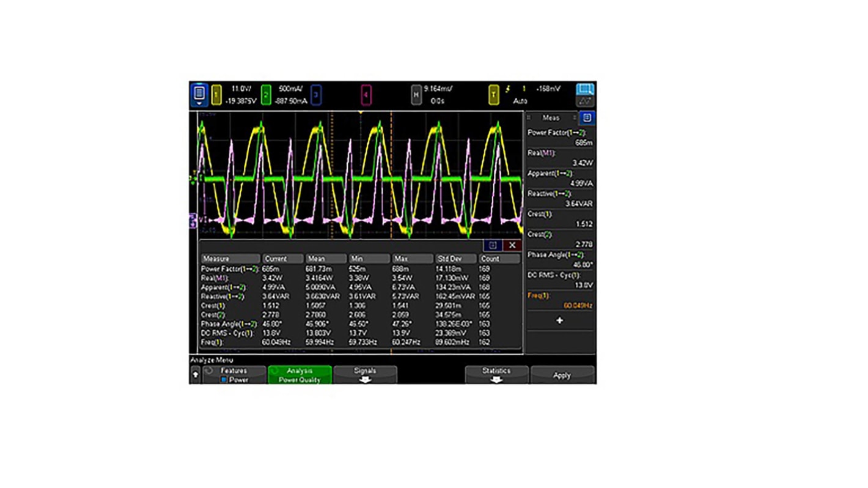Screen dimensions: 868x488
Task: Close the statistics table window
Action: coord(512,245)
